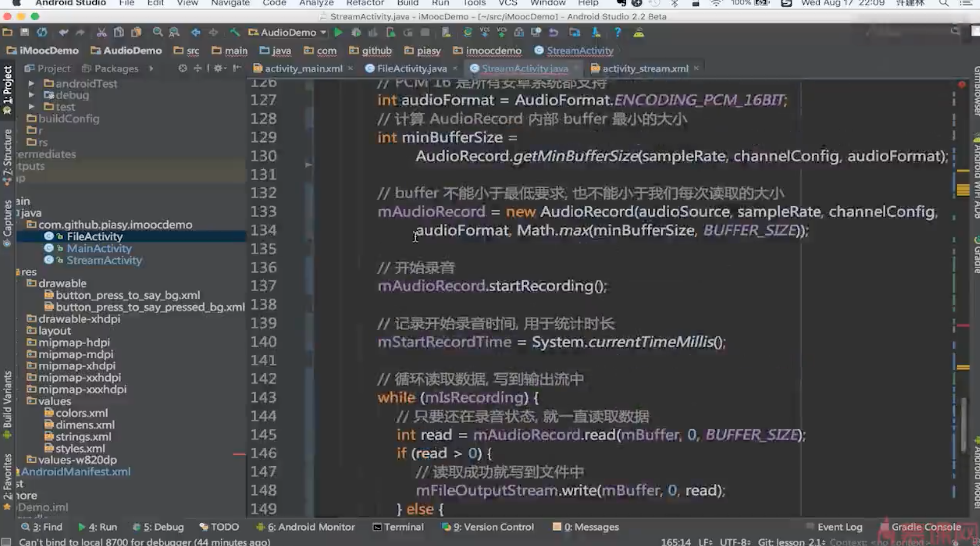This screenshot has height=546, width=980.
Task: Open Find Everywhere with the magnifier icon
Action: coord(158,32)
